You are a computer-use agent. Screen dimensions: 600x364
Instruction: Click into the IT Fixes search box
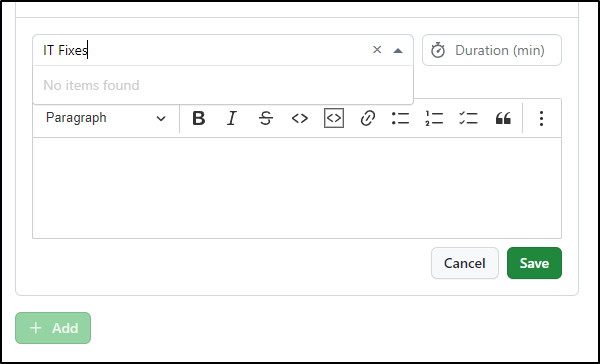(x=203, y=50)
